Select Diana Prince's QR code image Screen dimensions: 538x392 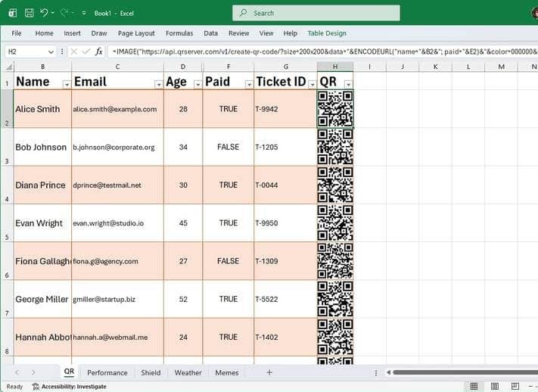click(x=335, y=185)
